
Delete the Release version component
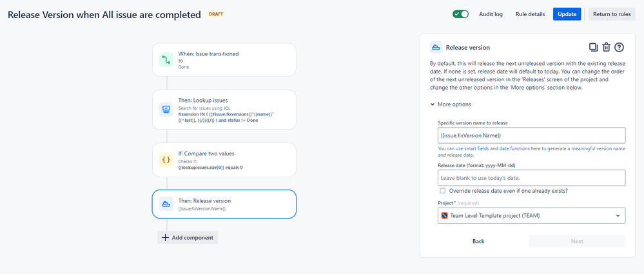click(606, 47)
